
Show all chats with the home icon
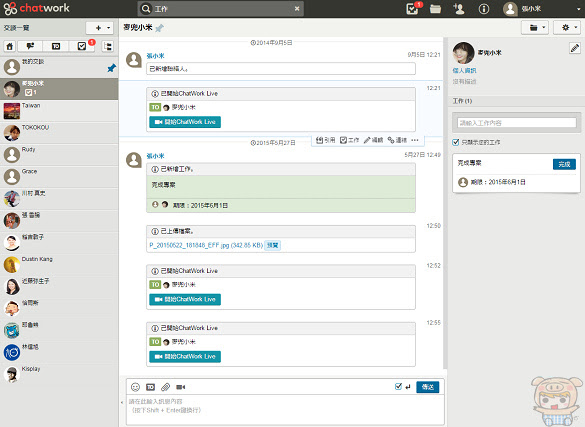(x=10, y=46)
